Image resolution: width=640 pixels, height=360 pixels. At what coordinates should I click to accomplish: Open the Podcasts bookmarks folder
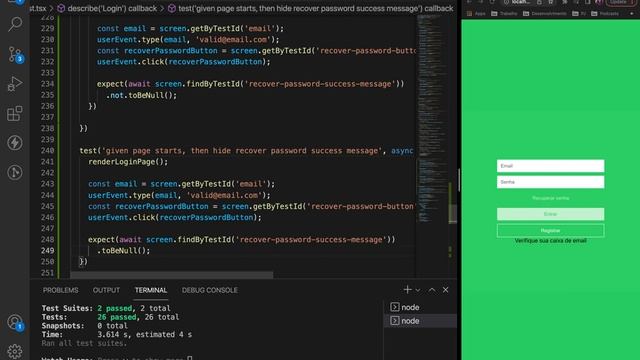pyautogui.click(x=605, y=13)
